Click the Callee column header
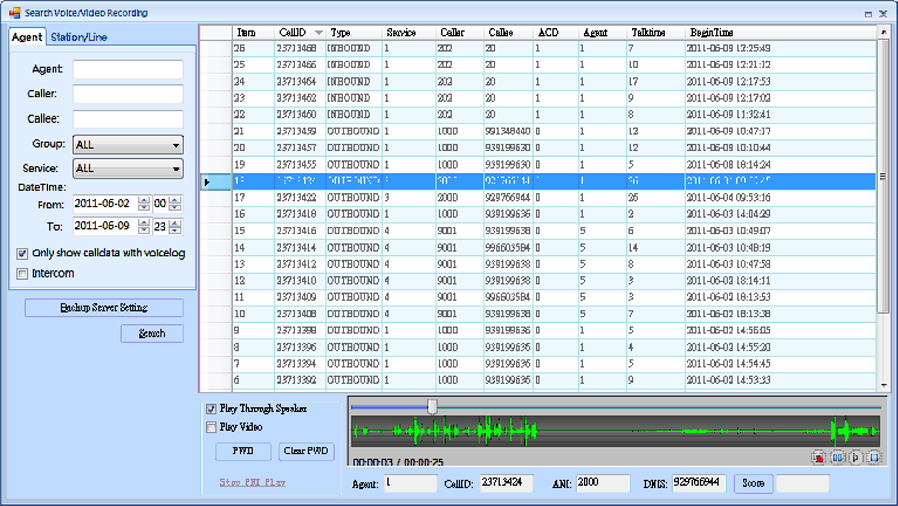The width and height of the screenshot is (898, 506). 508,33
